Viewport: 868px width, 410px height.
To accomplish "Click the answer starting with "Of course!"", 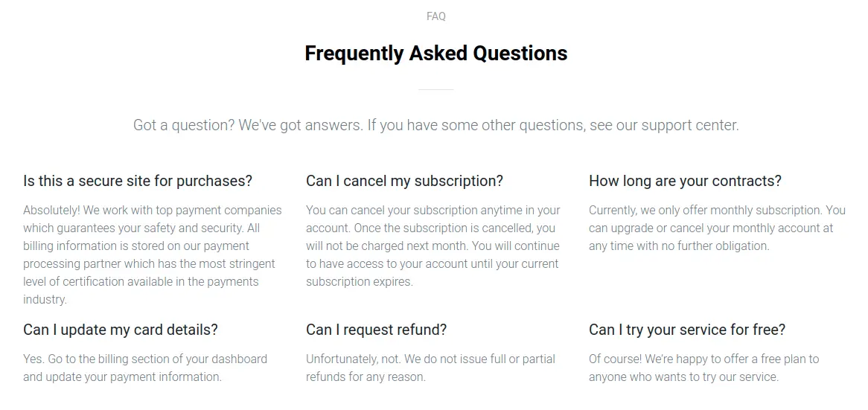I will coord(703,368).
